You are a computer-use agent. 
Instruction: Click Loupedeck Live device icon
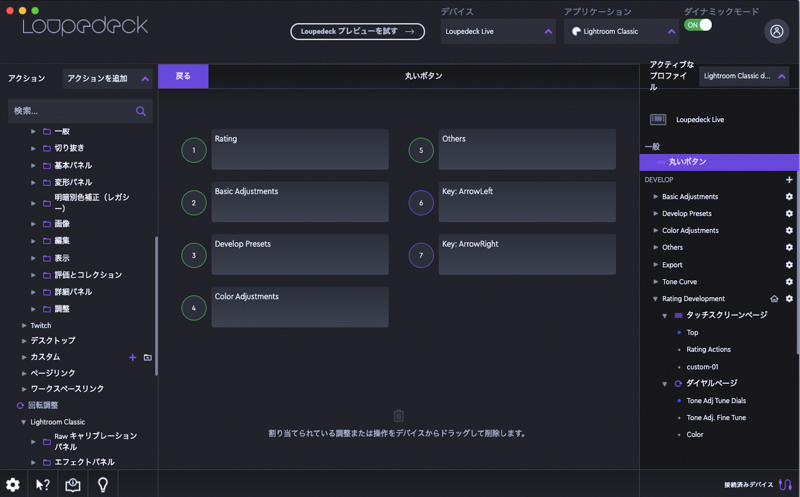tap(658, 119)
